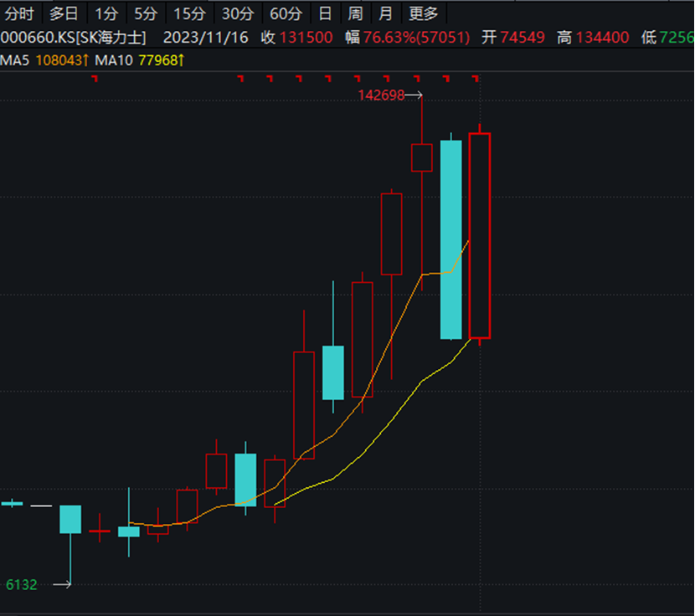Switch to the 分时 intraday tab
This screenshot has width=695, height=616.
[x=20, y=13]
